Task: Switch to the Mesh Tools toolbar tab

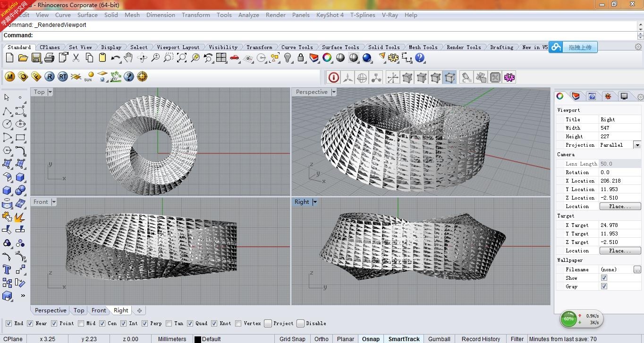Action: coord(423,47)
